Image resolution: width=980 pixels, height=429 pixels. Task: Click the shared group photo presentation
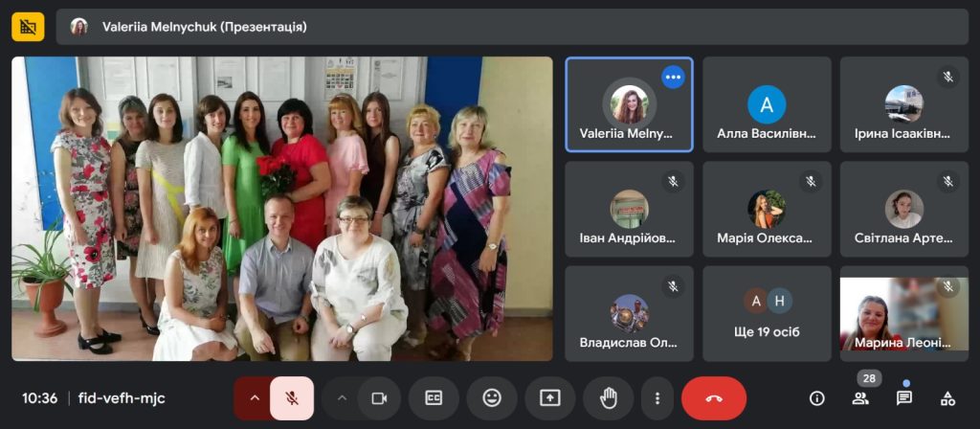point(282,209)
